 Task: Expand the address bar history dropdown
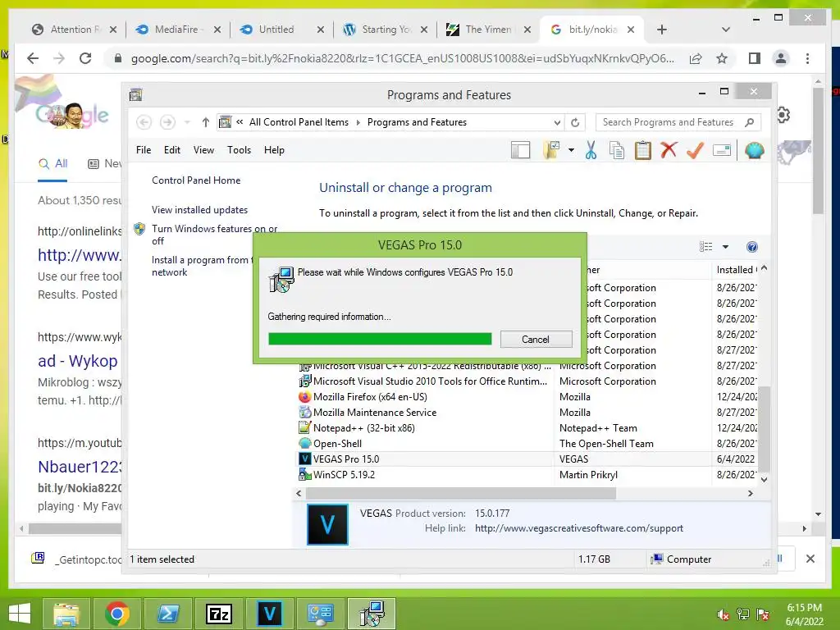[557, 122]
